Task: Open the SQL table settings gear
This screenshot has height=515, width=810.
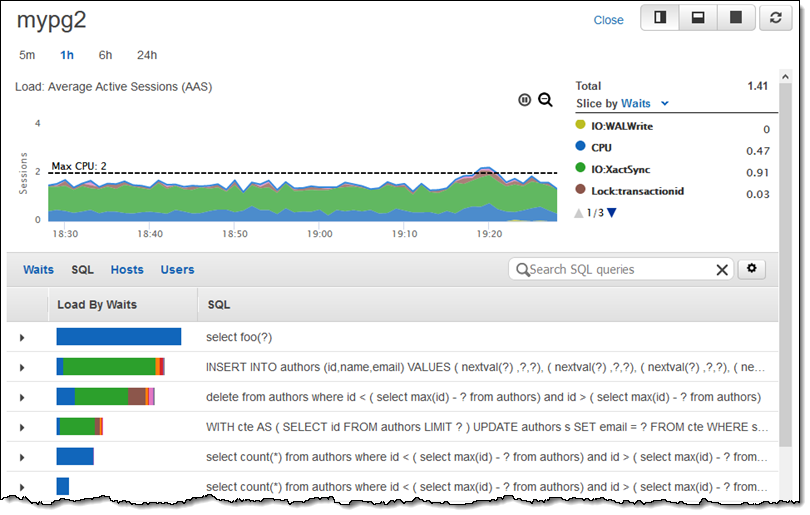Action: click(x=750, y=269)
